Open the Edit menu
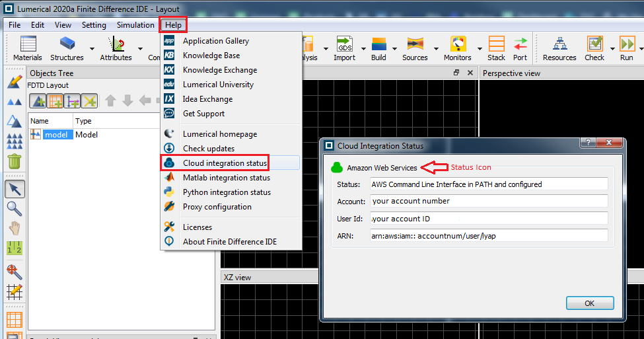The height and width of the screenshot is (339, 644). click(x=38, y=25)
